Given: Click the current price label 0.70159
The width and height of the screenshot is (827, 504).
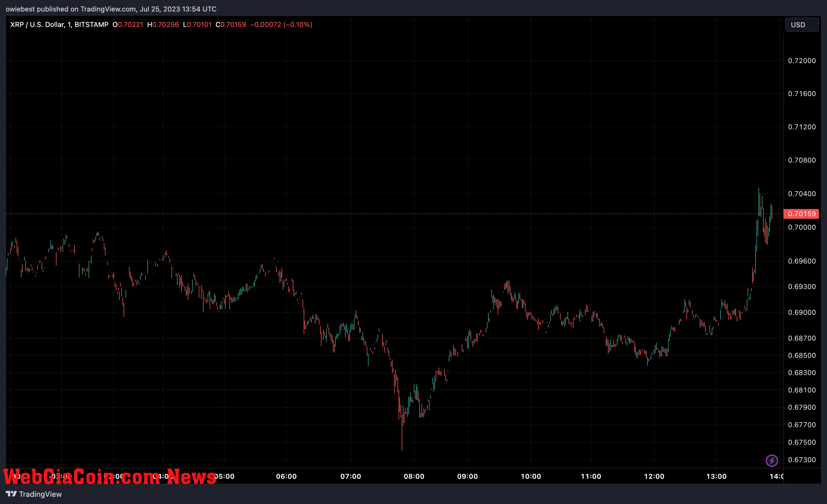Looking at the screenshot, I should click(x=801, y=214).
